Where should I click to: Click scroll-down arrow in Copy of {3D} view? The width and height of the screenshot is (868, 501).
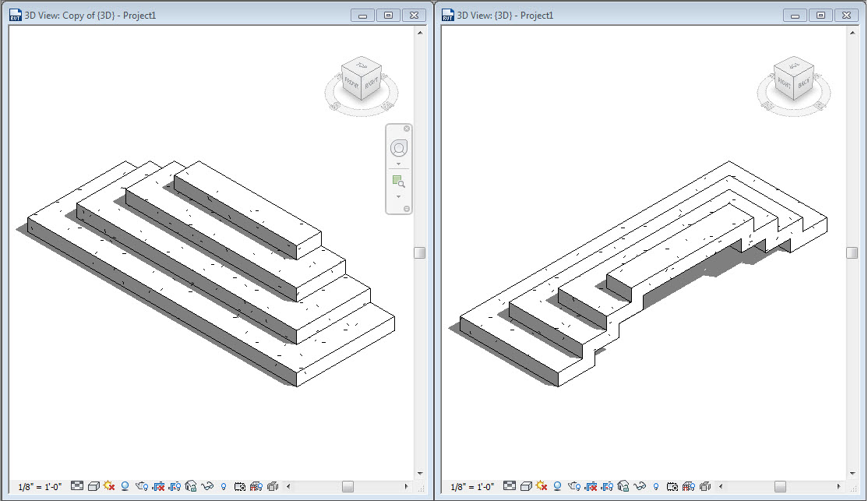click(x=420, y=474)
